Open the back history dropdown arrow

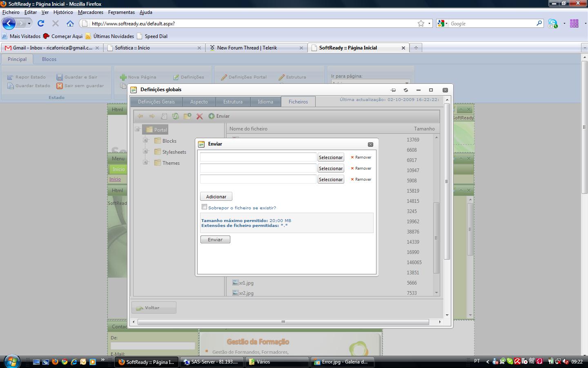coord(29,23)
